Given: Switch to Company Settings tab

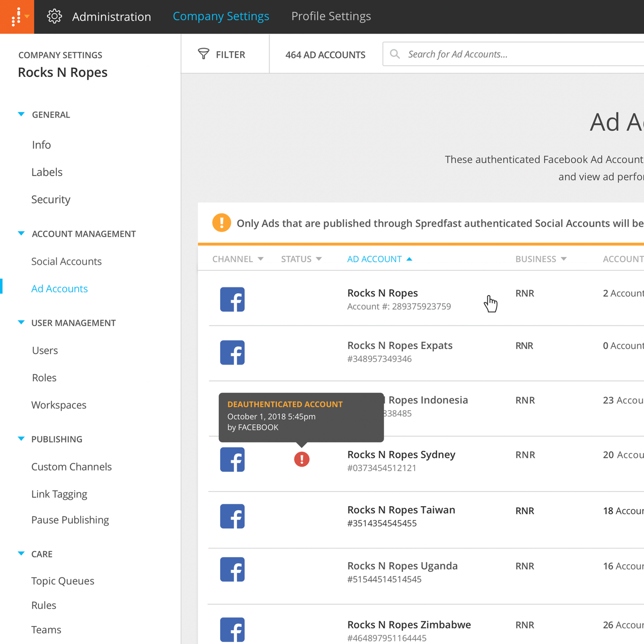Looking at the screenshot, I should 221,16.
